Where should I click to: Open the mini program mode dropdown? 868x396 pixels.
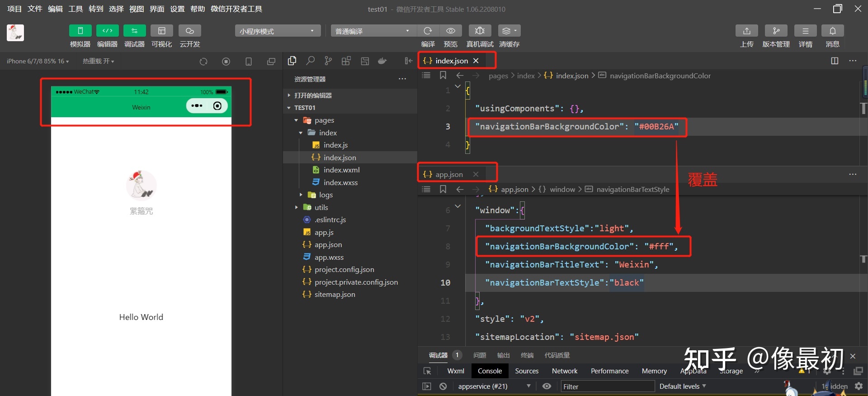[x=277, y=31]
